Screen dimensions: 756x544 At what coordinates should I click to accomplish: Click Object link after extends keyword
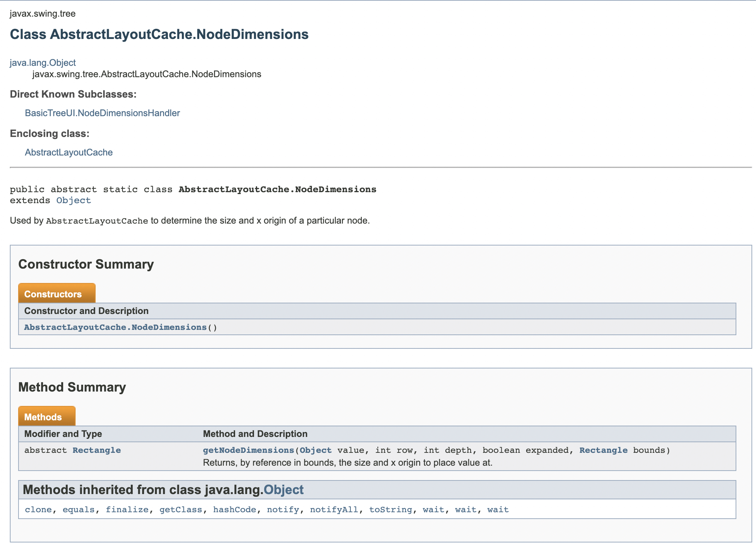coord(74,201)
